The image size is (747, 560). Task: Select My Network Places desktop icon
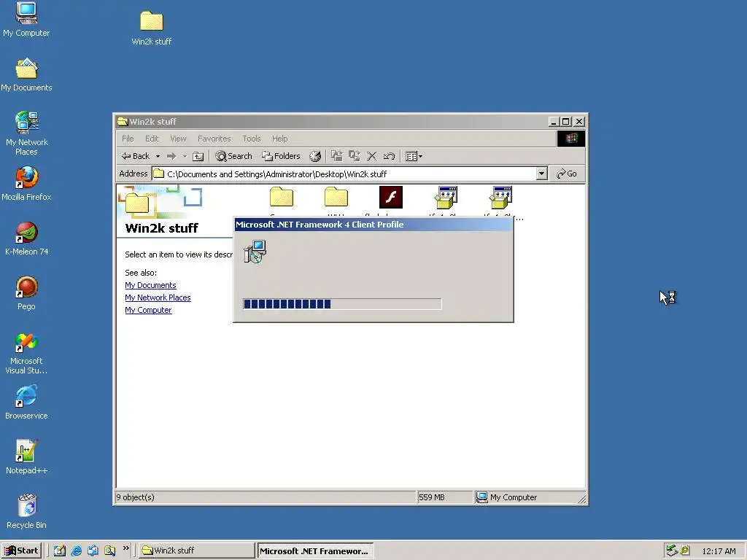[26, 133]
